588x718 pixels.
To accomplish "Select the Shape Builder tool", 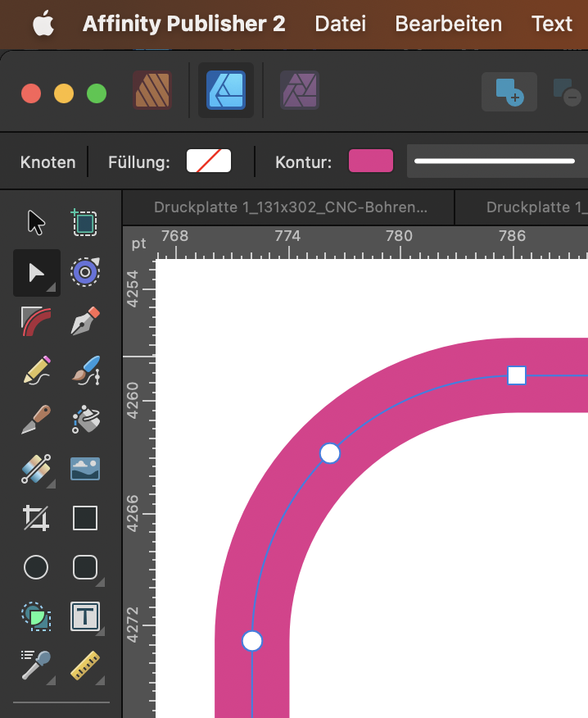I will (x=36, y=616).
